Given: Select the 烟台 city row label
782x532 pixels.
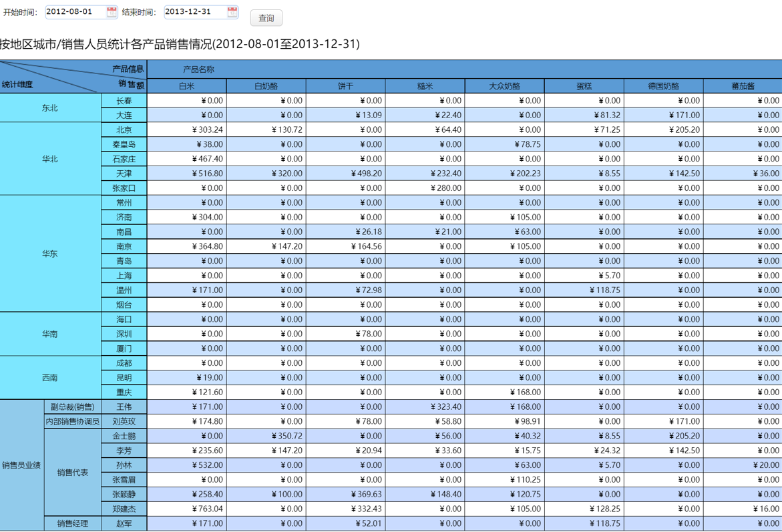Looking at the screenshot, I should click(x=124, y=304).
